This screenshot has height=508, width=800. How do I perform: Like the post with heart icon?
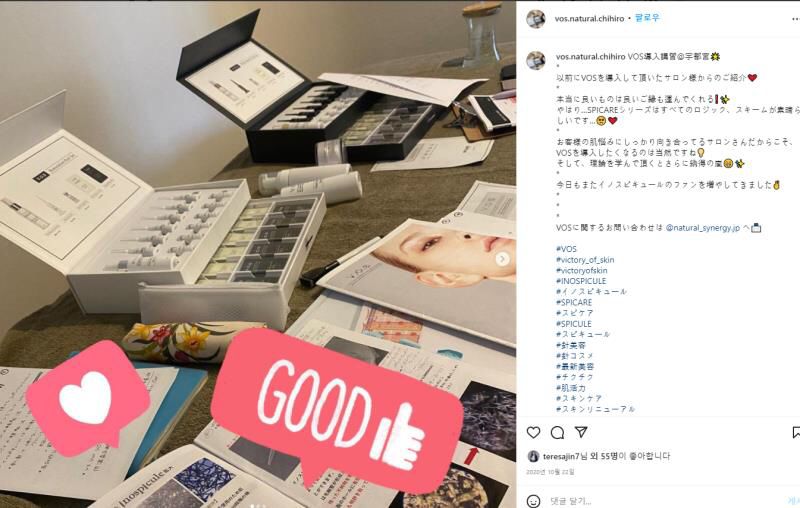[533, 433]
